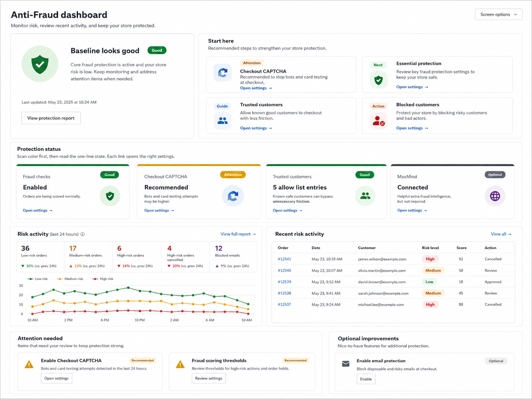The image size is (532, 399).
Task: Toggle the High risk legend series
Action: (x=103, y=279)
